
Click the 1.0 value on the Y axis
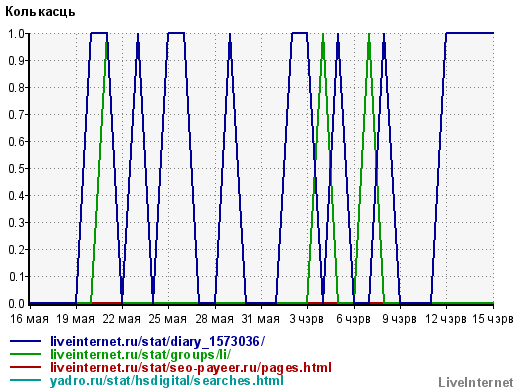(x=16, y=33)
